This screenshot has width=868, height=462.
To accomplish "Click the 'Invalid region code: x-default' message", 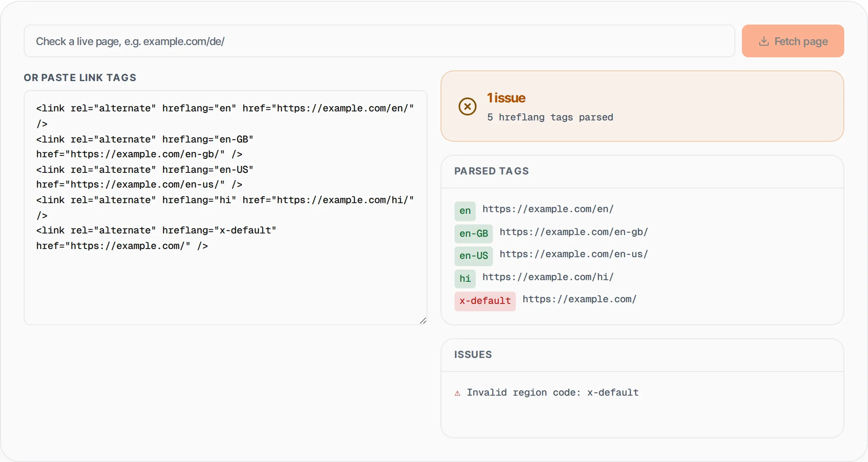I will tap(553, 393).
